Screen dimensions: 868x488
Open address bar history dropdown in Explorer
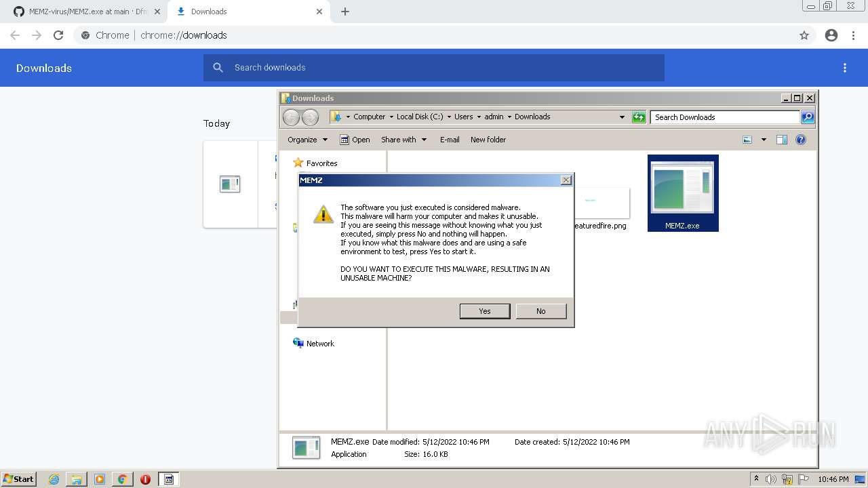click(622, 117)
